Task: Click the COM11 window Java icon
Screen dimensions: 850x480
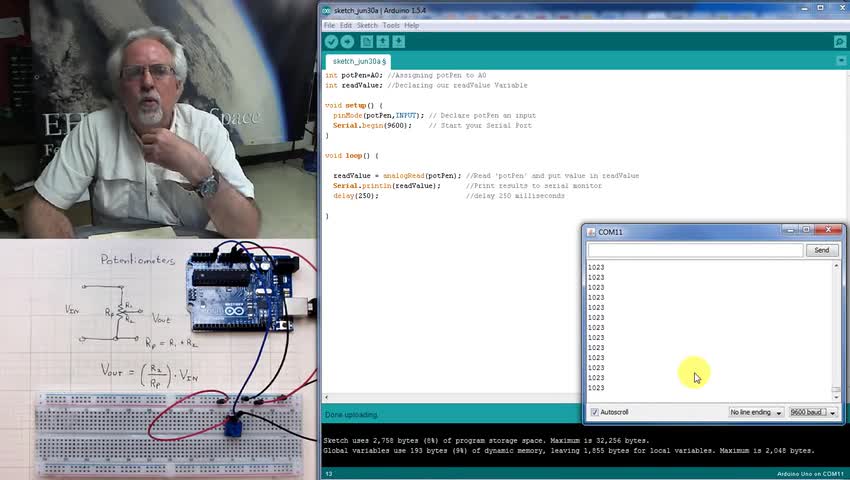Action: pos(591,232)
